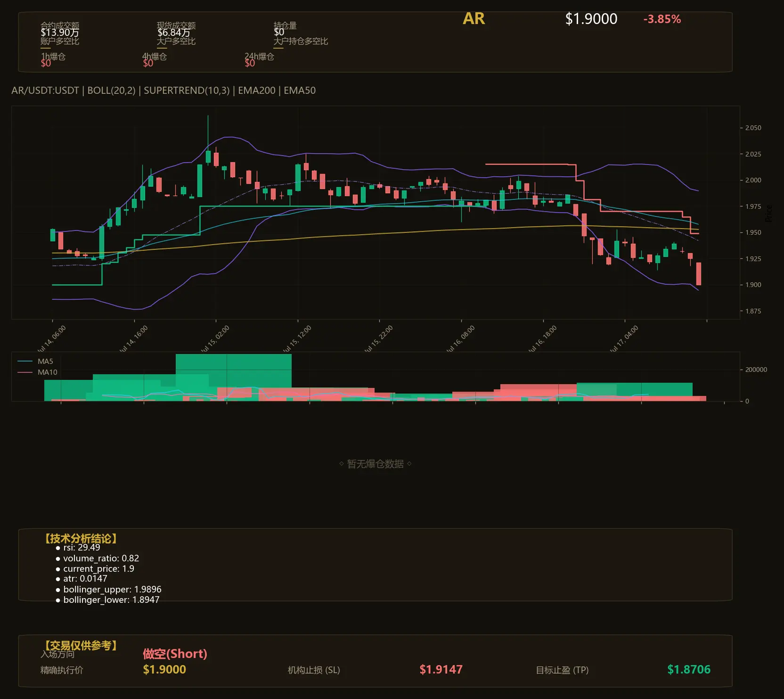The height and width of the screenshot is (699, 784).
Task: Click the 2.050 price axis label
Action: (753, 128)
